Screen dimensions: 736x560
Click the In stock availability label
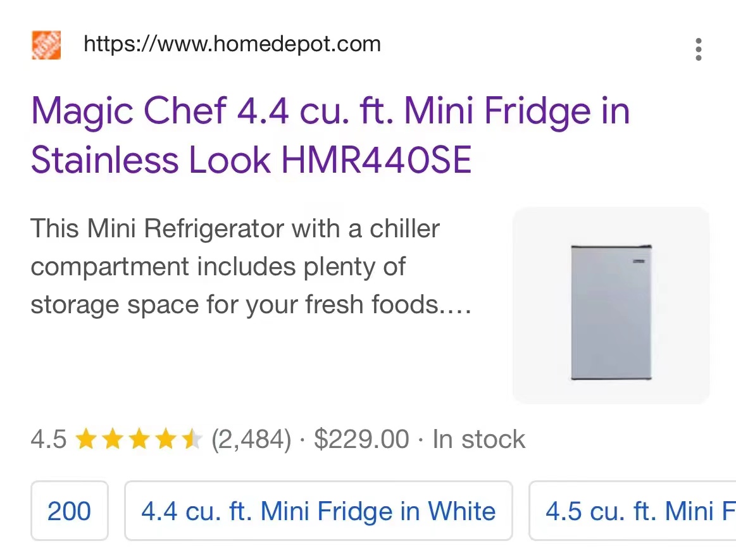(x=478, y=439)
